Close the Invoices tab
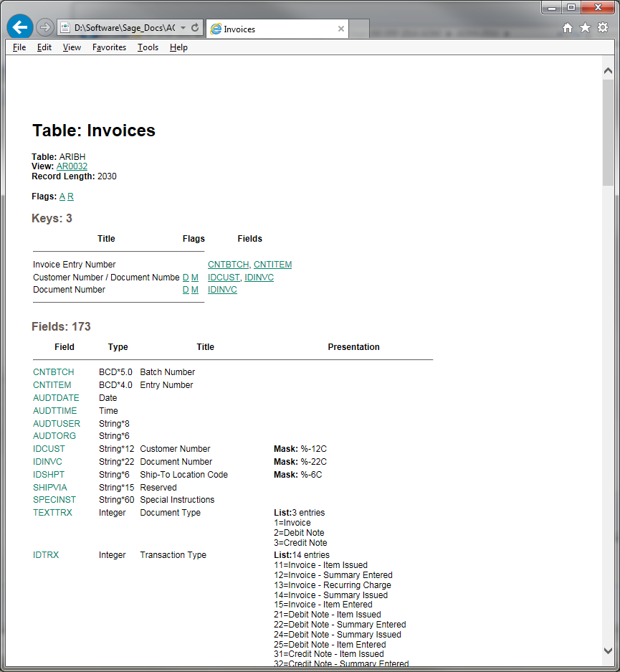The width and height of the screenshot is (620, 672). [341, 29]
